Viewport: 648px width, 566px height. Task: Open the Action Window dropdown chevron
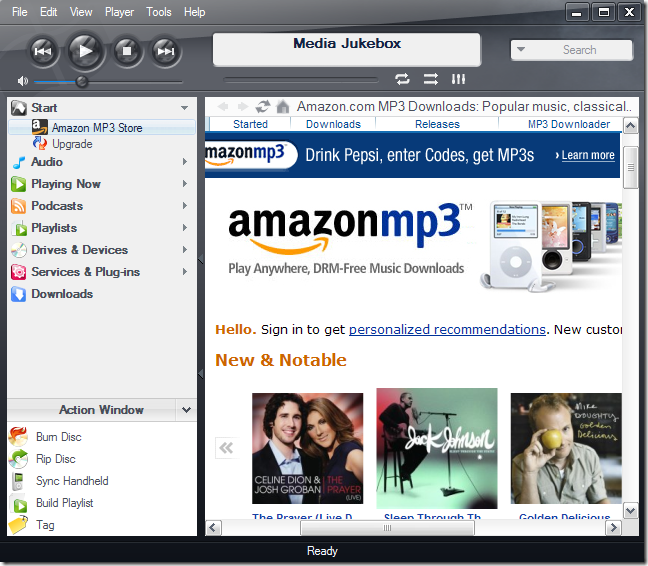coord(186,410)
